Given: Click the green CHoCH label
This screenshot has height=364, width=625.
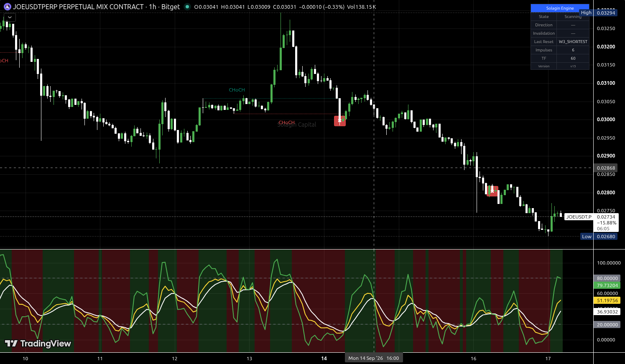Looking at the screenshot, I should (x=237, y=90).
